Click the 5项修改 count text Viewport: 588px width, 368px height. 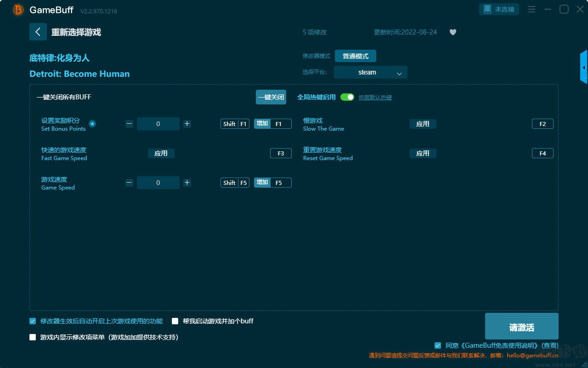(315, 32)
